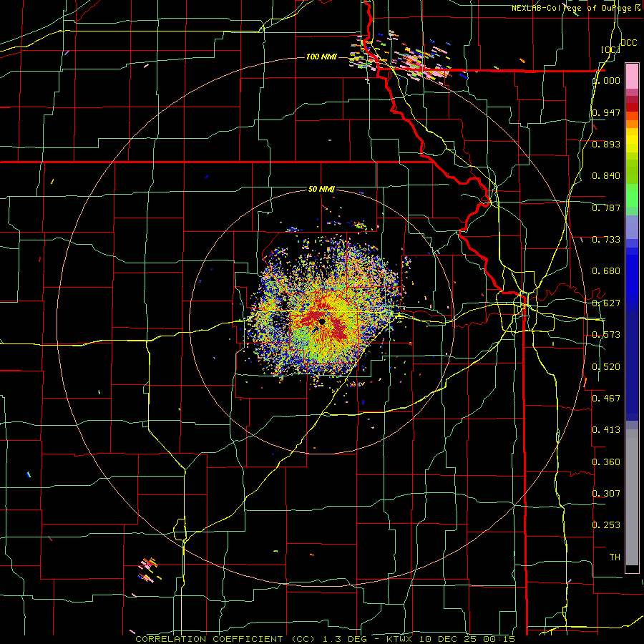
Task: Click the TH label near scale bottom
Action: [x=615, y=557]
